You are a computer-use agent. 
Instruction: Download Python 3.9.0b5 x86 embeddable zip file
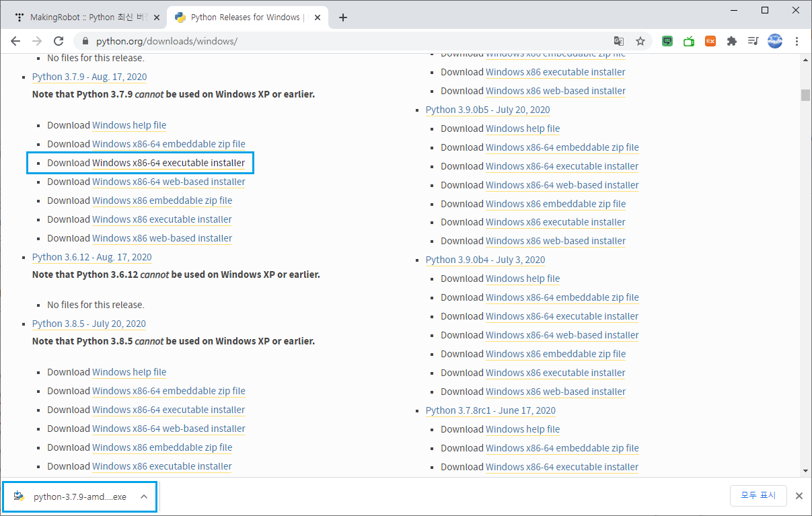click(x=556, y=204)
